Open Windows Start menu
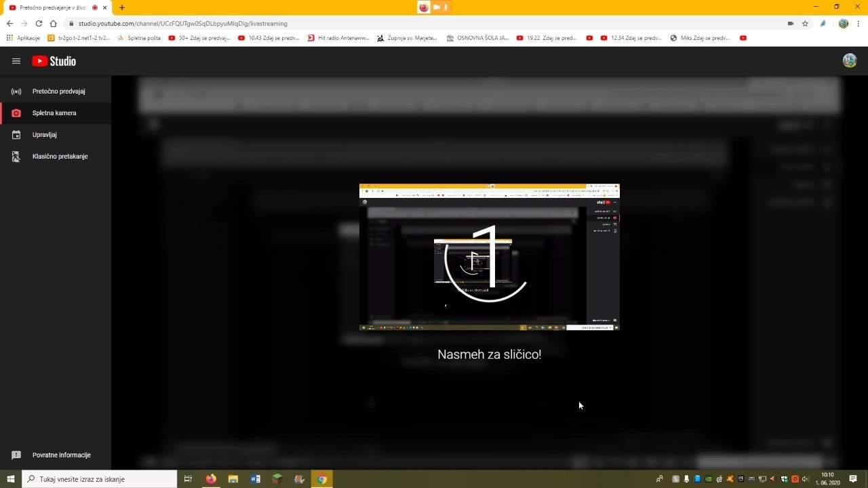 point(11,479)
